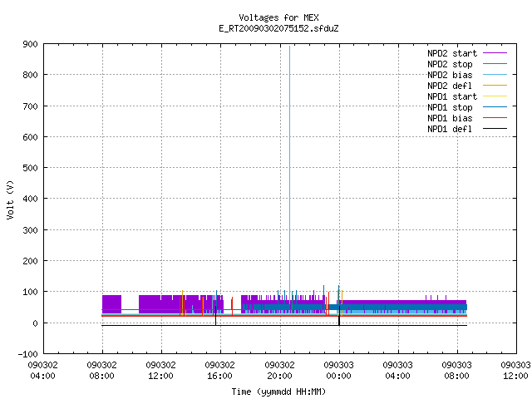532x399 pixels.
Task: Click the 090303 12:00 time axis label
Action: point(515,371)
